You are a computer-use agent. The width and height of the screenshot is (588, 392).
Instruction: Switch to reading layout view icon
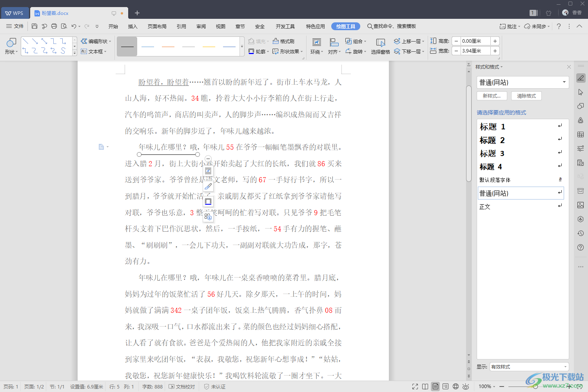pos(425,387)
